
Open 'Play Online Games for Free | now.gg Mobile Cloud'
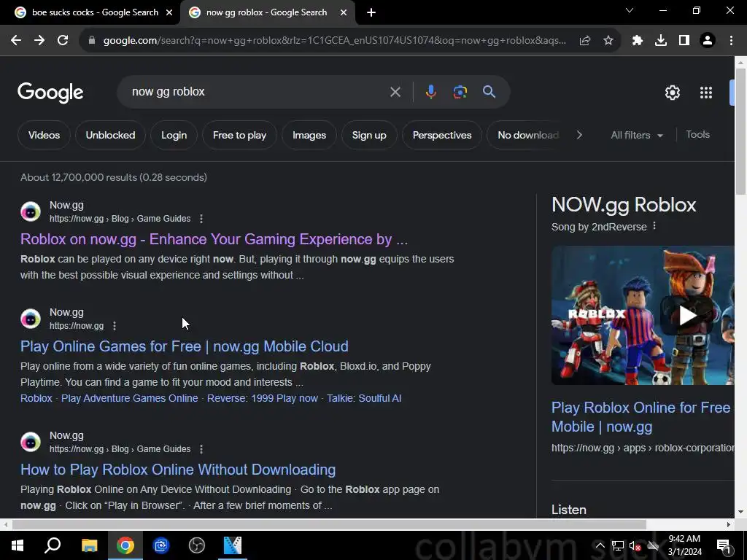(x=184, y=346)
